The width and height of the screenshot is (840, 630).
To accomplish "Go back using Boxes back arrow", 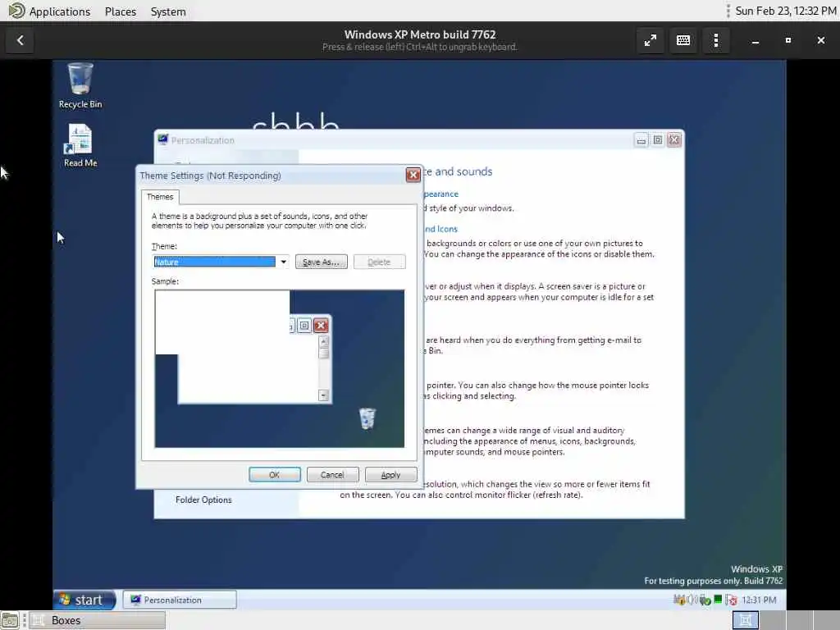I will click(x=21, y=40).
